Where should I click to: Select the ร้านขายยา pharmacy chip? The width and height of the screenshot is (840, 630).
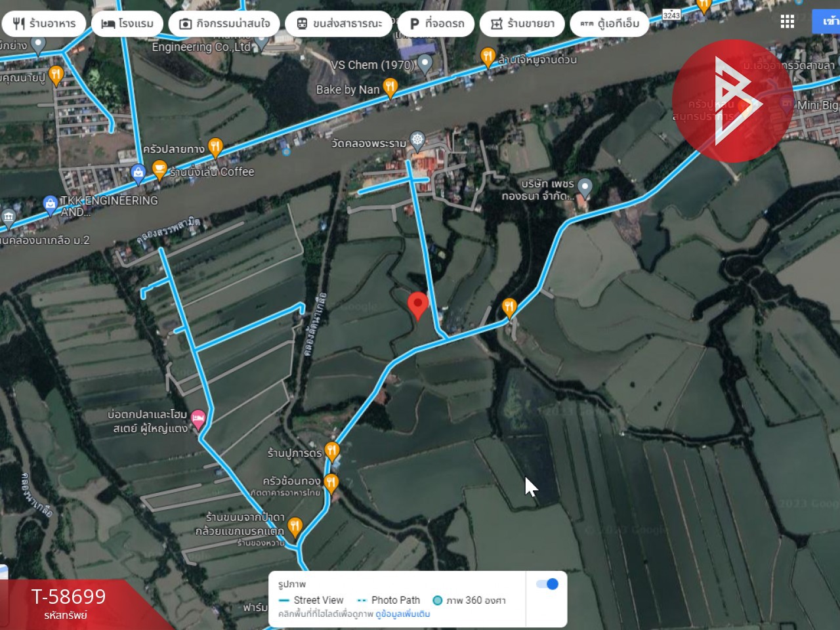pyautogui.click(x=522, y=24)
